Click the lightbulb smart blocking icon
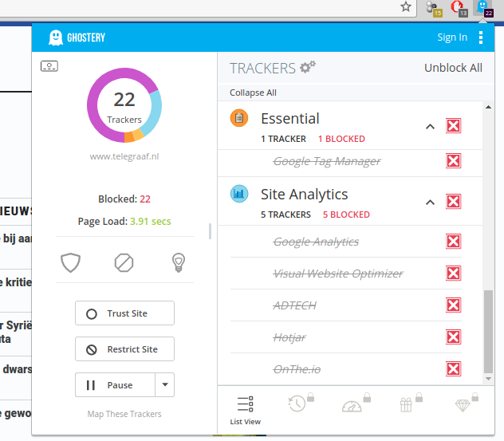Screen dimensions: 504x441 coord(178,262)
